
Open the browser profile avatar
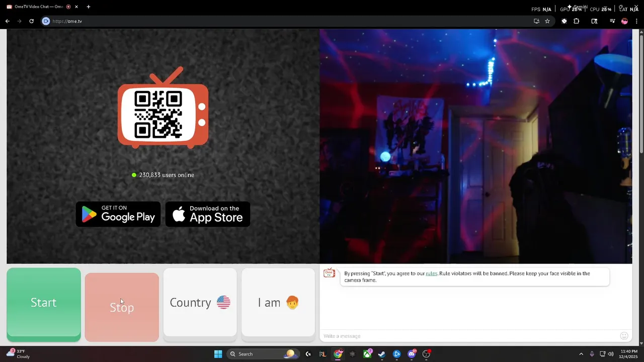tap(624, 21)
